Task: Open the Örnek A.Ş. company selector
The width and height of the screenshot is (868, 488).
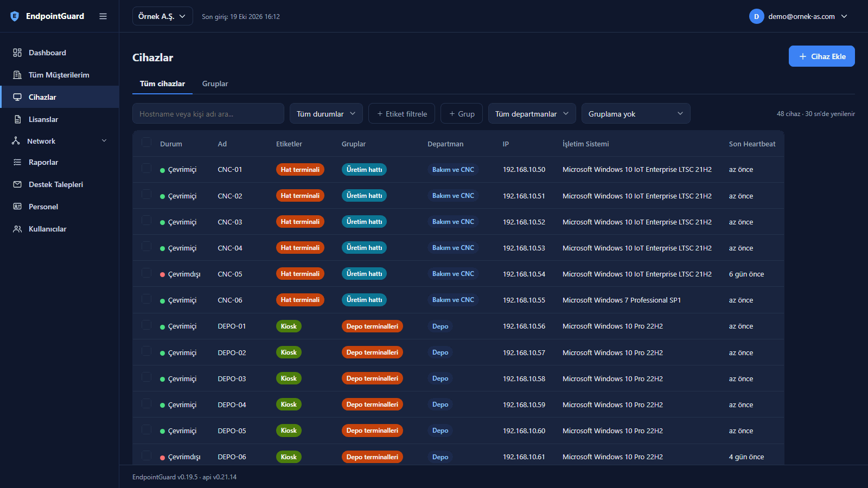Action: pos(162,16)
